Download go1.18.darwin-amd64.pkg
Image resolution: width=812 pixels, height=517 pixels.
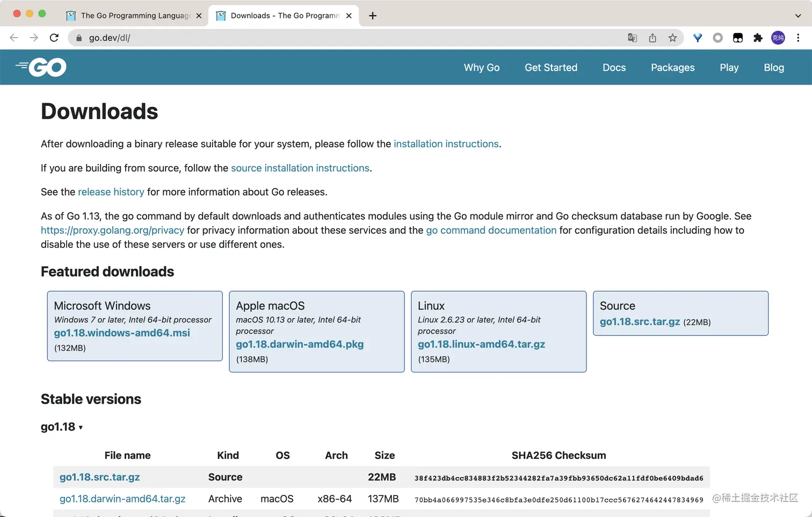(300, 344)
